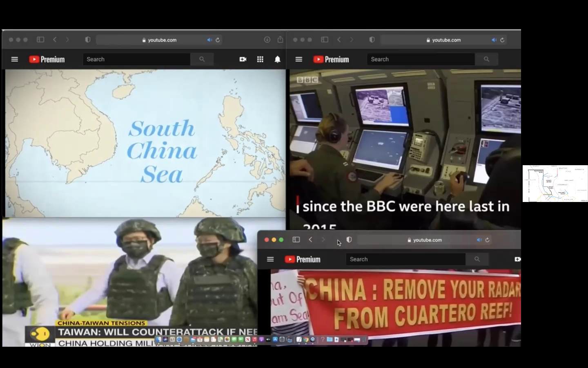Screen dimensions: 588x368
Task: Click youtube.com address bar in front bottom window
Action: tap(425, 240)
